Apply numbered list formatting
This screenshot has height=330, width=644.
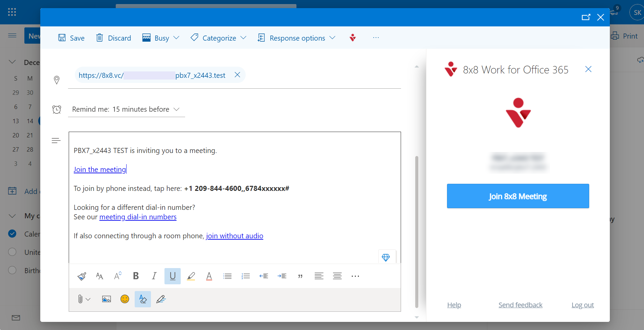point(246,276)
